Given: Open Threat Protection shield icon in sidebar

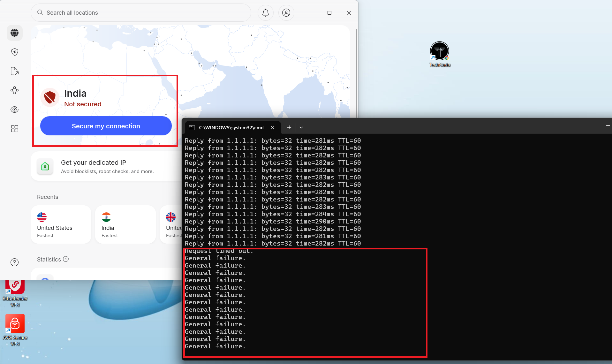Looking at the screenshot, I should coord(15,52).
